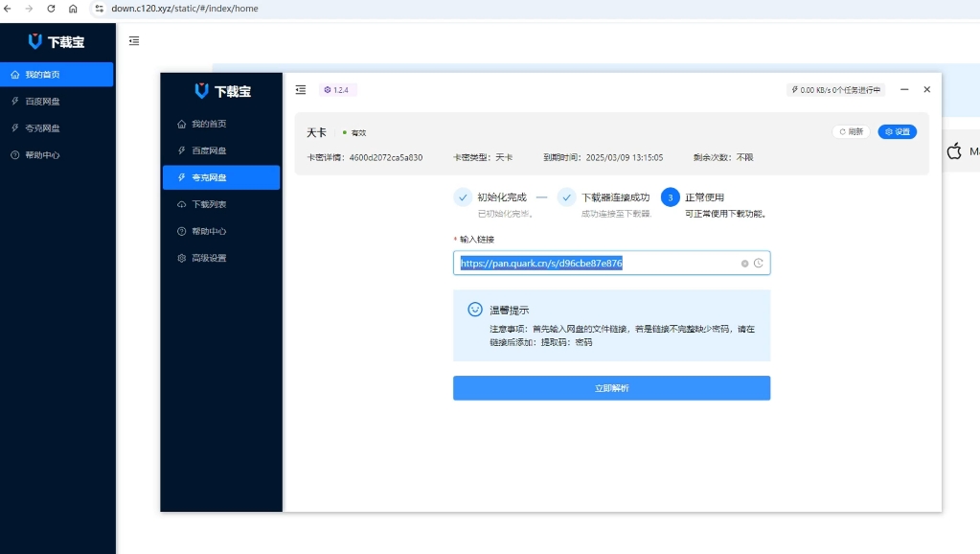
Task: Open 下载列表 in the front window sidebar
Action: [x=221, y=204]
